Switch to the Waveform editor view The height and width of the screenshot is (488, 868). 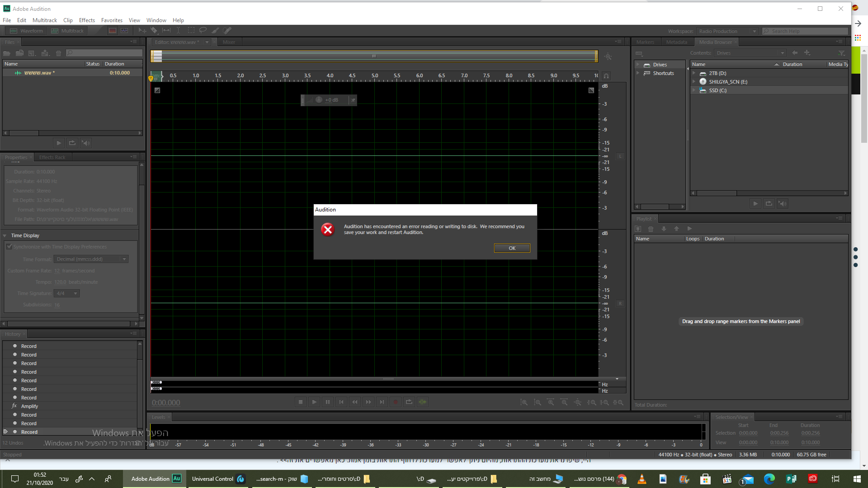26,31
